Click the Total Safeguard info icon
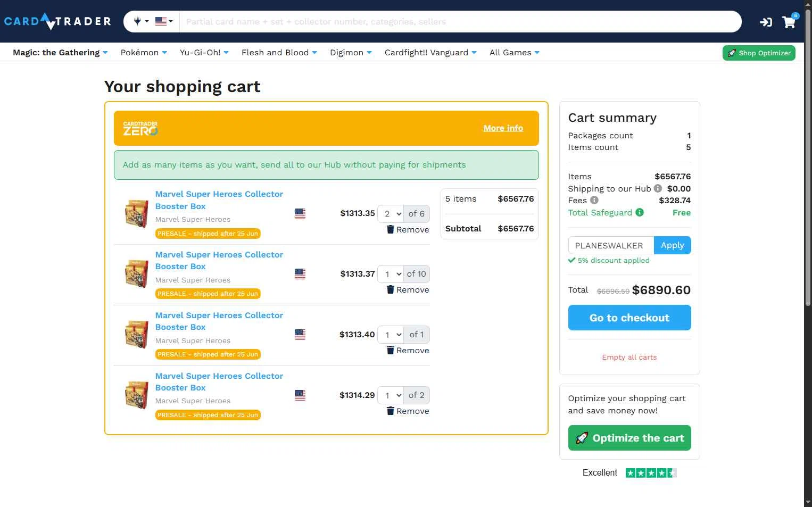The height and width of the screenshot is (507, 812). tap(640, 212)
